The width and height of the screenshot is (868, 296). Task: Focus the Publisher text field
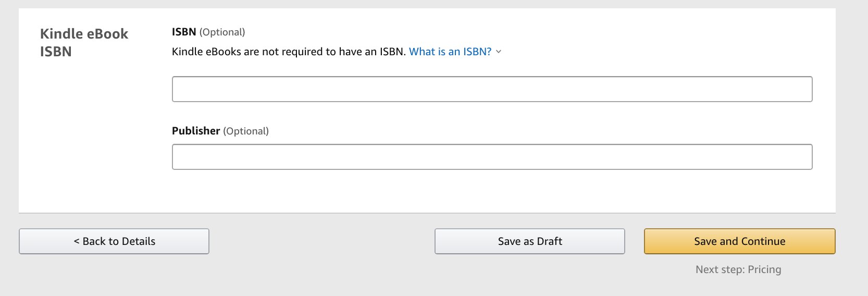492,157
